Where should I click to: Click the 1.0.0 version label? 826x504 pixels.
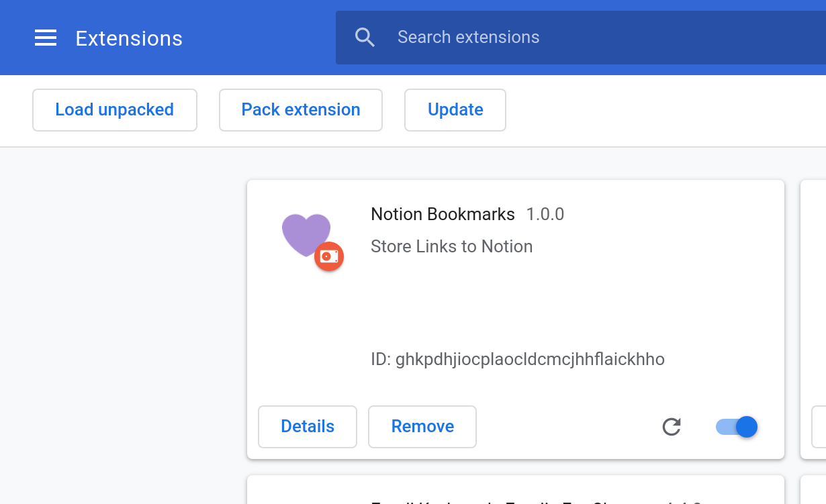(545, 215)
